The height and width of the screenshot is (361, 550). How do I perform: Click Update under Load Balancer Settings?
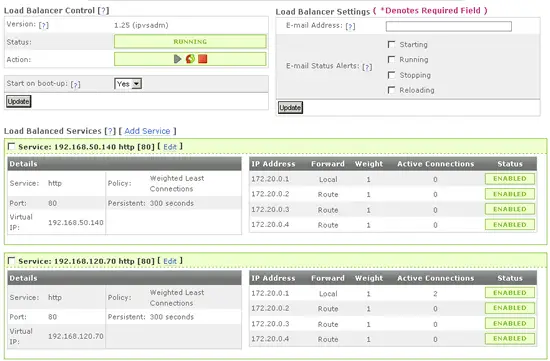point(290,107)
